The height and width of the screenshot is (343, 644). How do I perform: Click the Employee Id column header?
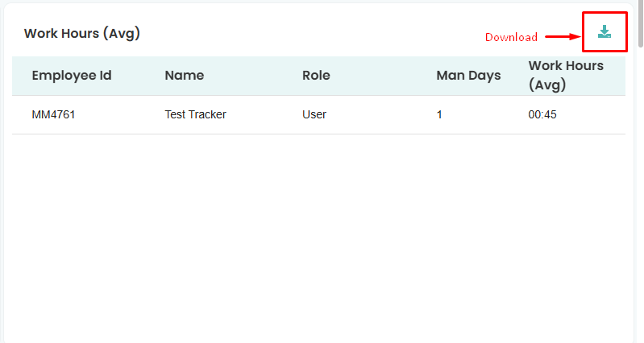pyautogui.click(x=72, y=76)
